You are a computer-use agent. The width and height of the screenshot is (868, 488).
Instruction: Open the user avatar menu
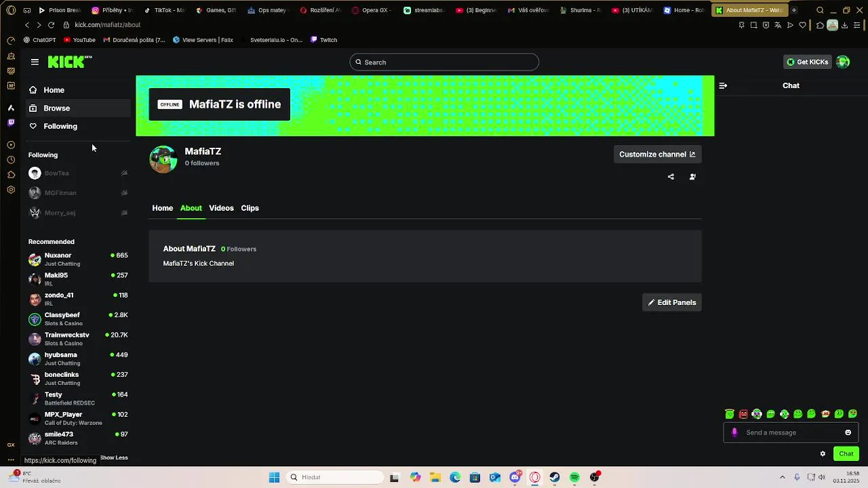coord(843,62)
